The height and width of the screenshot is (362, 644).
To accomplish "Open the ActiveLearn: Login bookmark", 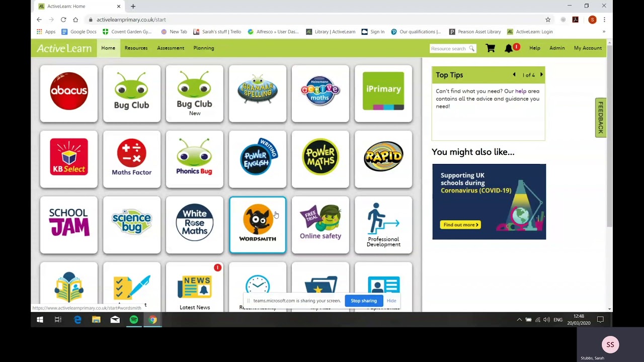I will click(x=530, y=32).
